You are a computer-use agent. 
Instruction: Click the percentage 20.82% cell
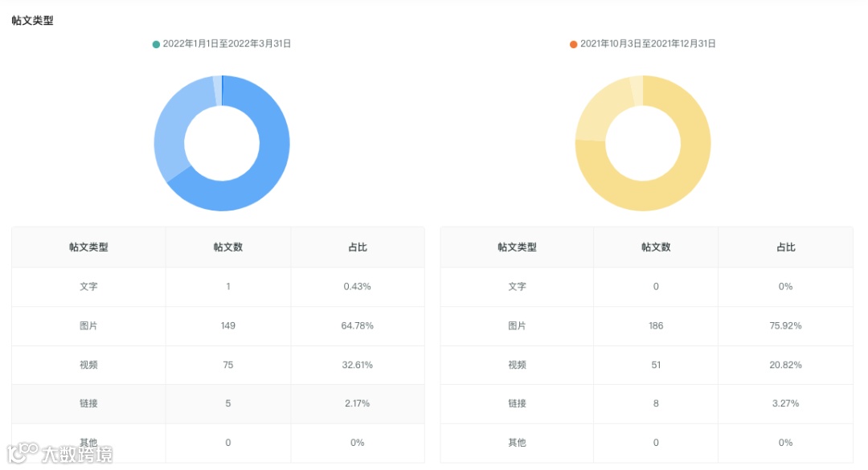click(x=785, y=365)
